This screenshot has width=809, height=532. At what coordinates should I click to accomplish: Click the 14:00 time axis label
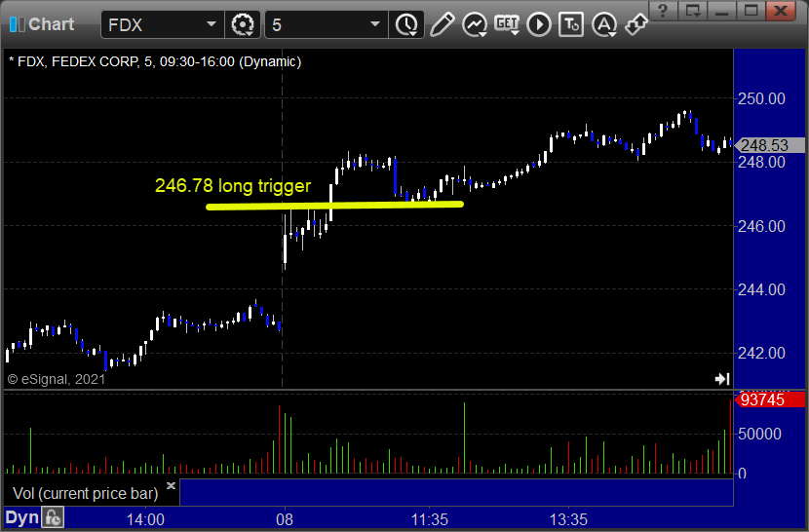click(145, 518)
